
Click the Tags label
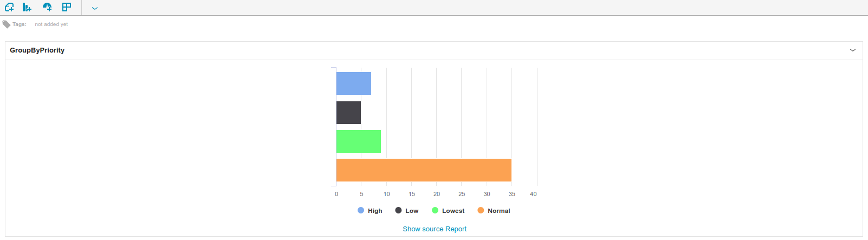pyautogui.click(x=20, y=24)
